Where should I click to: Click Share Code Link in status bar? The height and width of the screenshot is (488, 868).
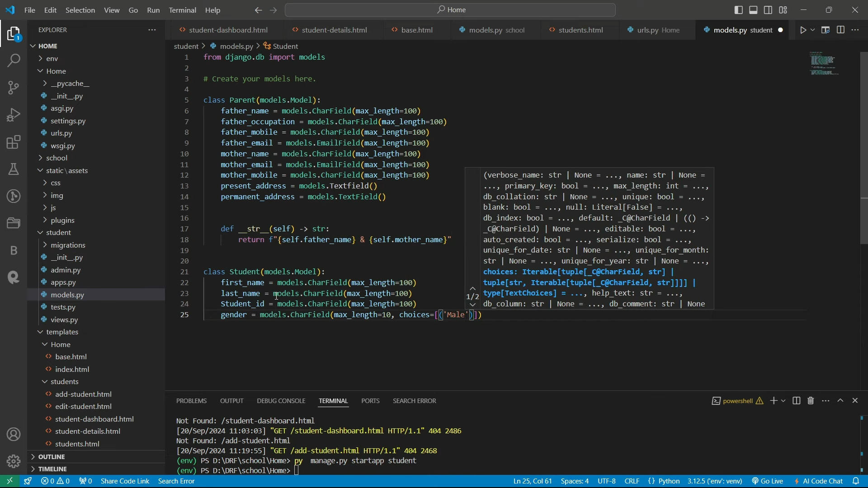click(125, 481)
